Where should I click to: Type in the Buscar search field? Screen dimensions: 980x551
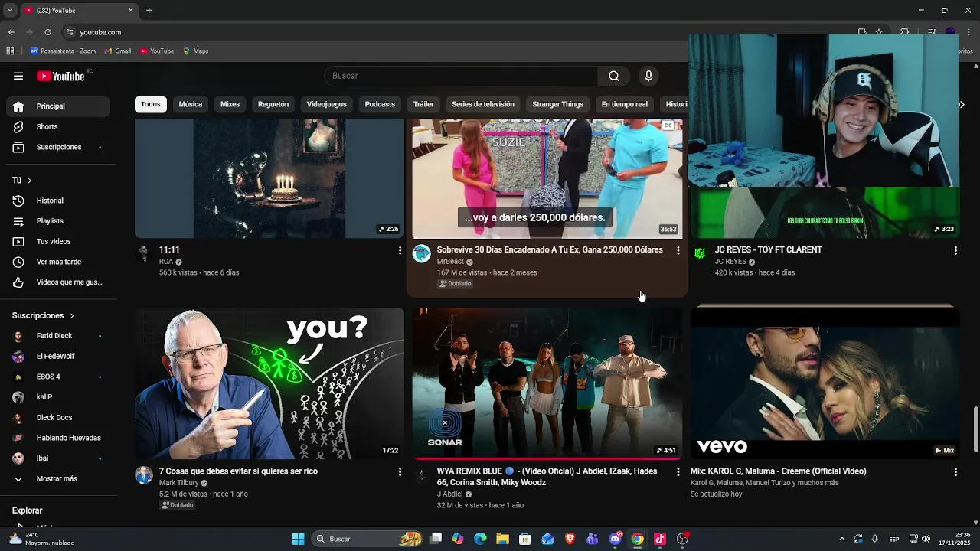click(x=461, y=76)
